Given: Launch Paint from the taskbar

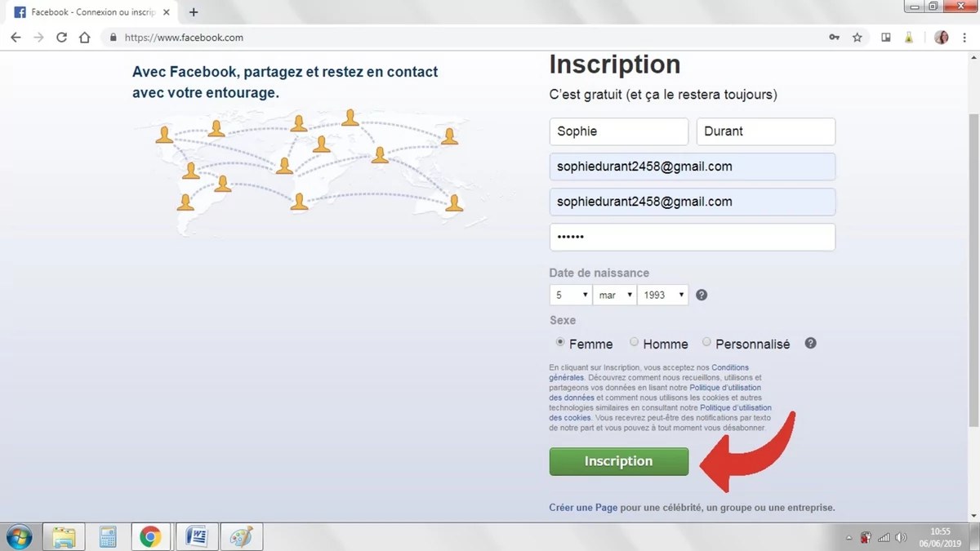Looking at the screenshot, I should point(240,536).
